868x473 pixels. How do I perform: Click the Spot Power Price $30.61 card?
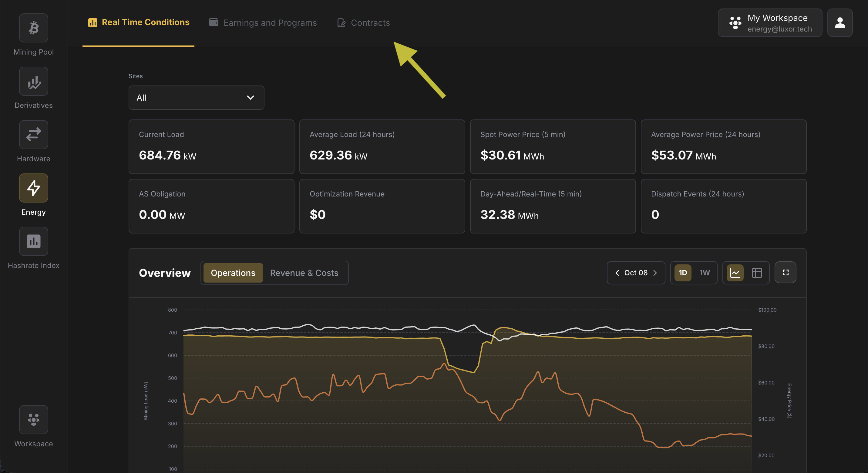tap(553, 147)
